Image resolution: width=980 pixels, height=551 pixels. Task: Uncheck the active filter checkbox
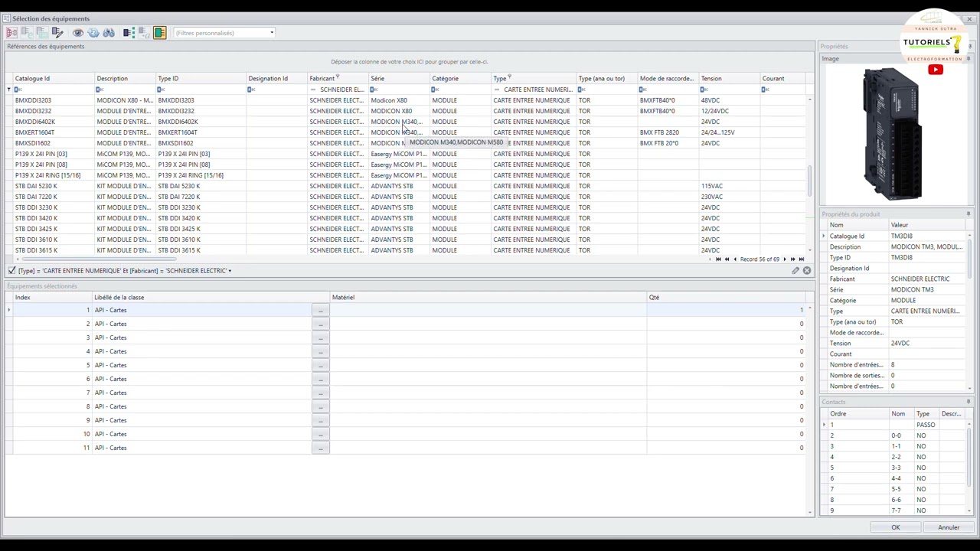pos(11,271)
